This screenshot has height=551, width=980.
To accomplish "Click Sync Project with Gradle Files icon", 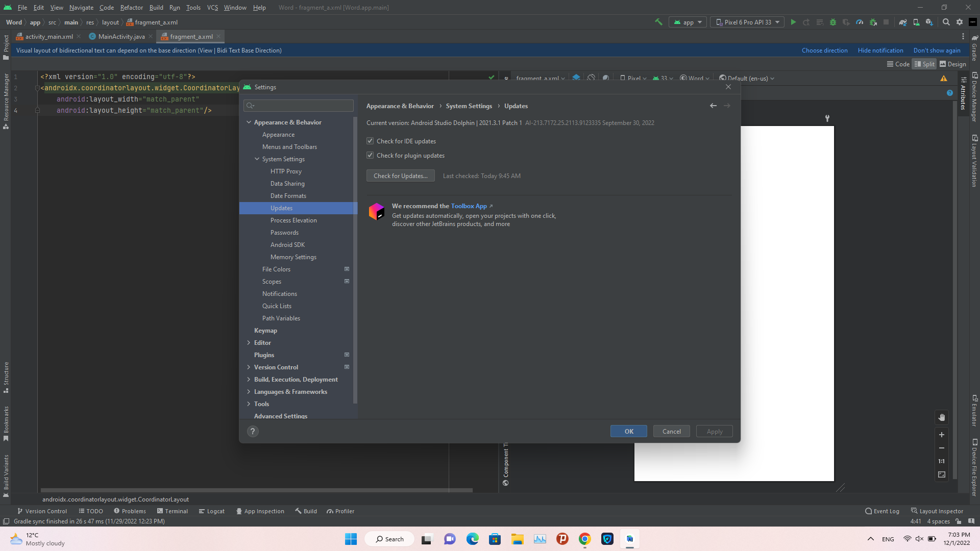I will [x=902, y=22].
